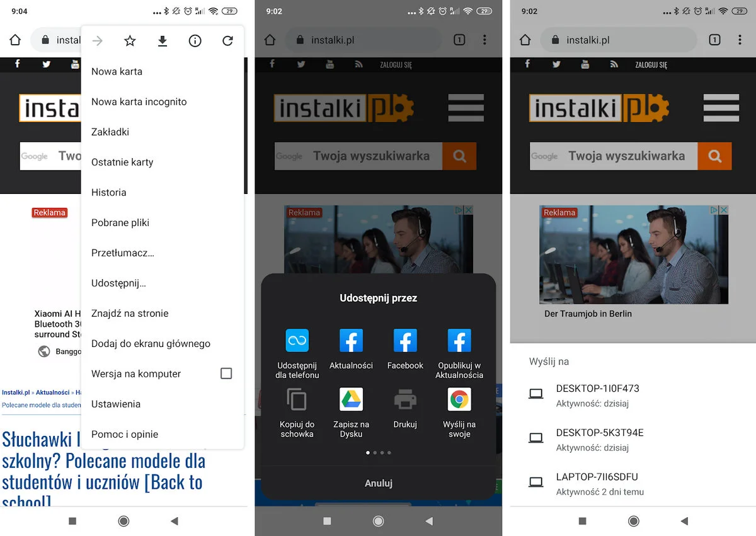Open page info circle icon
This screenshot has width=756, height=536.
(195, 41)
